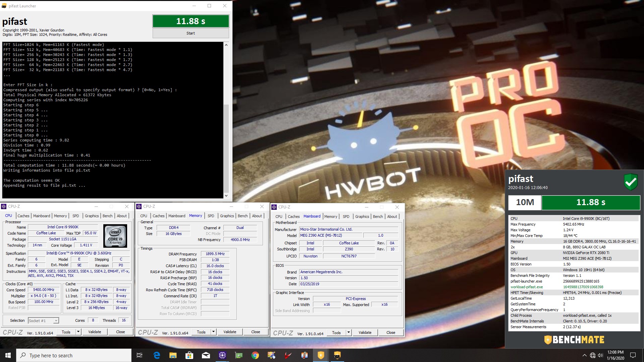Open the red wing taskbar icon
The width and height of the screenshot is (644, 362).
[288, 355]
